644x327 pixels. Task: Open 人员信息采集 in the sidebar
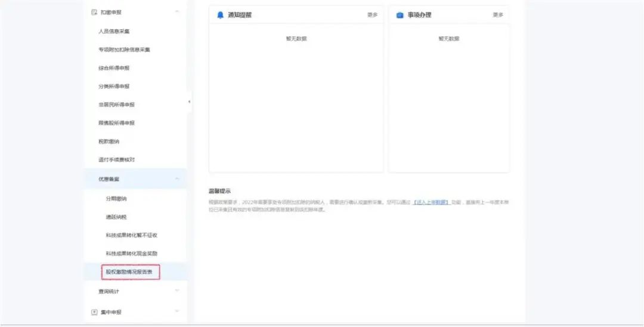tap(114, 31)
